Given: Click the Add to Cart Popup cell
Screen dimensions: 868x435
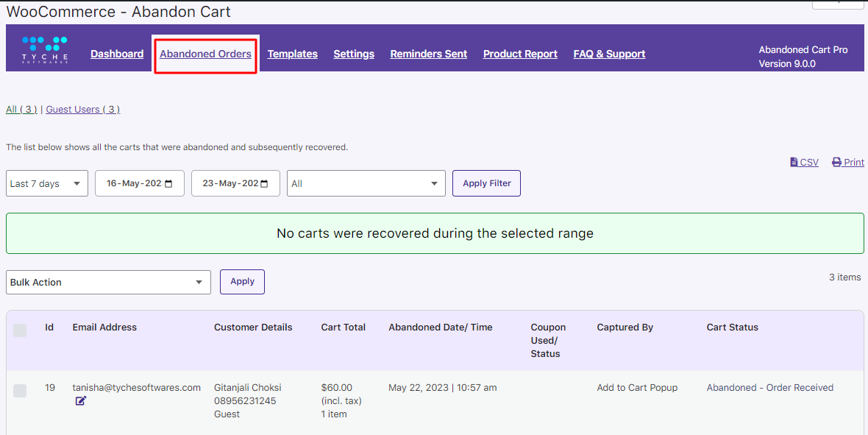Looking at the screenshot, I should [637, 387].
